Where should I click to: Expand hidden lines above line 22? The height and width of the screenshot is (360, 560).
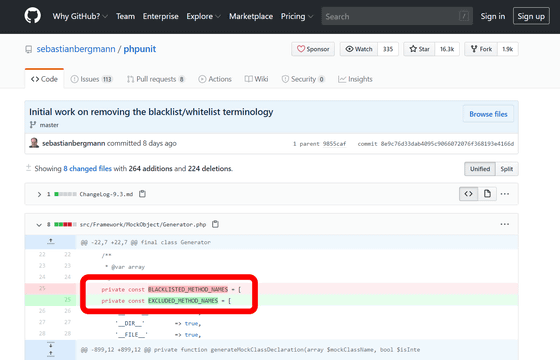[x=50, y=242]
